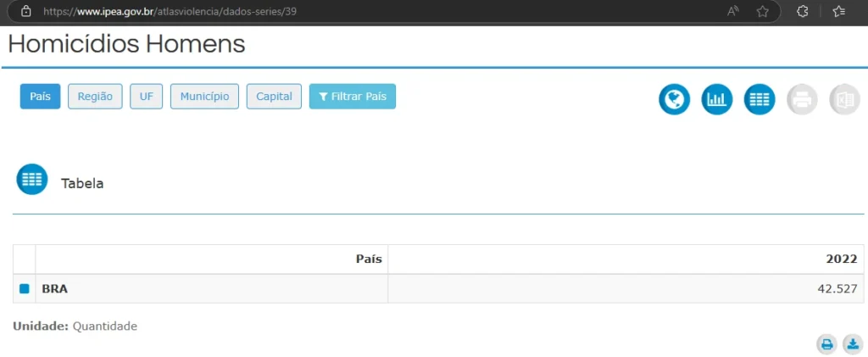Screen dimensions: 868x357
Task: Switch to the bar chart view
Action: click(716, 100)
